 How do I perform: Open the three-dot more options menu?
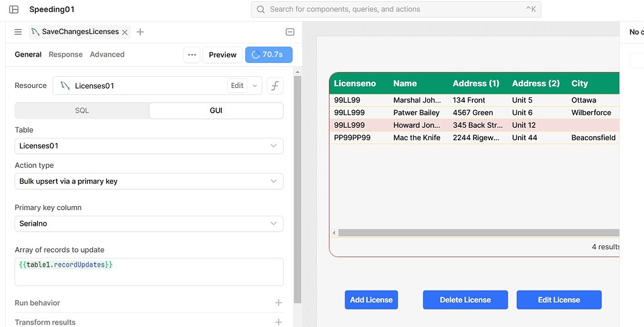point(192,55)
